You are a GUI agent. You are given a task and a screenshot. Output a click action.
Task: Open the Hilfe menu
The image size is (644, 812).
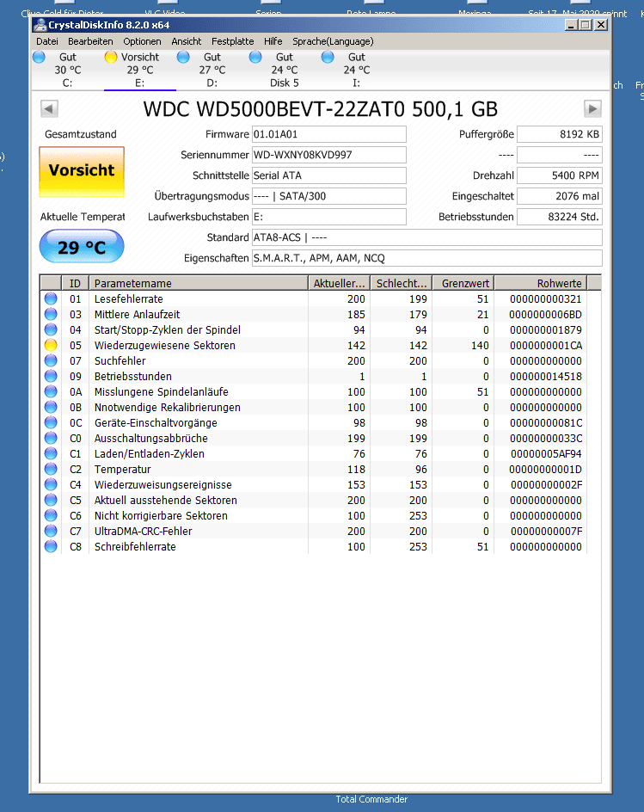[273, 41]
